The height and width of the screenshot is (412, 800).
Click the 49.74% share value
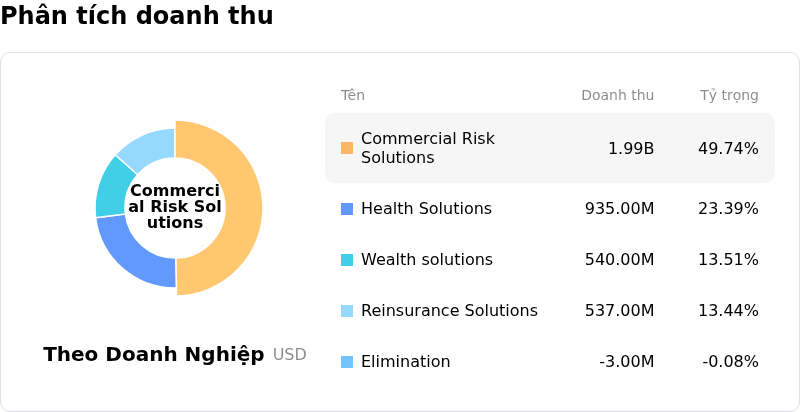point(728,149)
